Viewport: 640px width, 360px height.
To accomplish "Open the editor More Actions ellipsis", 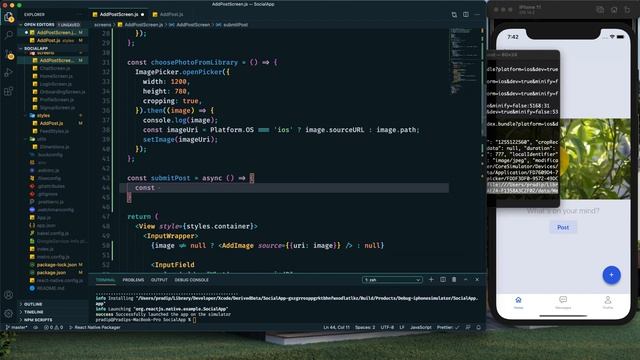I will coord(477,14).
